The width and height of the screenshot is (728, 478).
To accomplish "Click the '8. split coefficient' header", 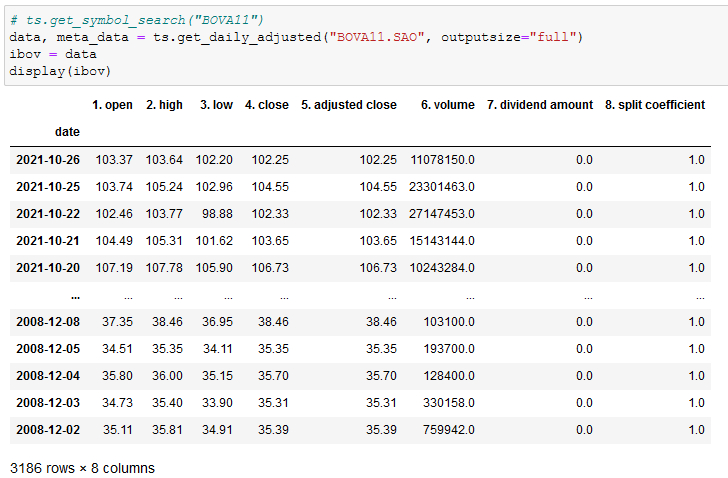I will click(x=655, y=105).
